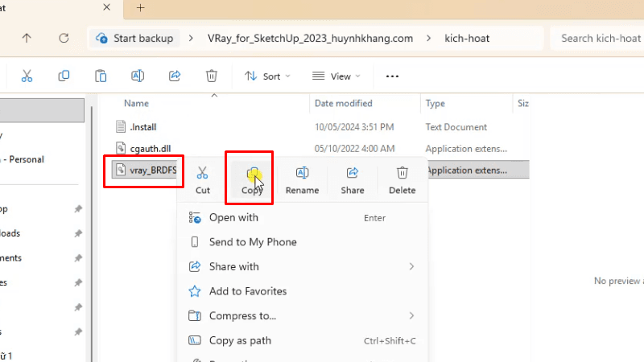Click Open with menu entry
644x362 pixels.
[303, 217]
